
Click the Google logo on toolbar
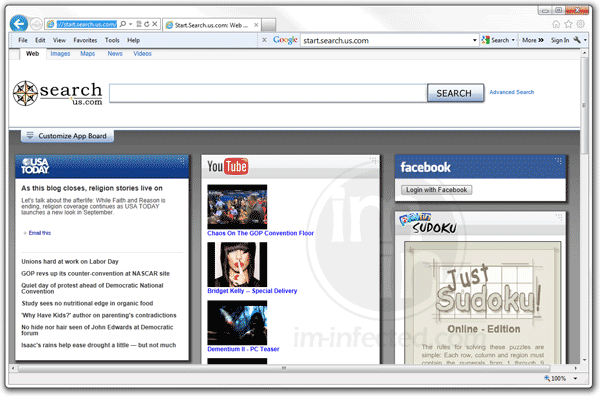(x=285, y=40)
